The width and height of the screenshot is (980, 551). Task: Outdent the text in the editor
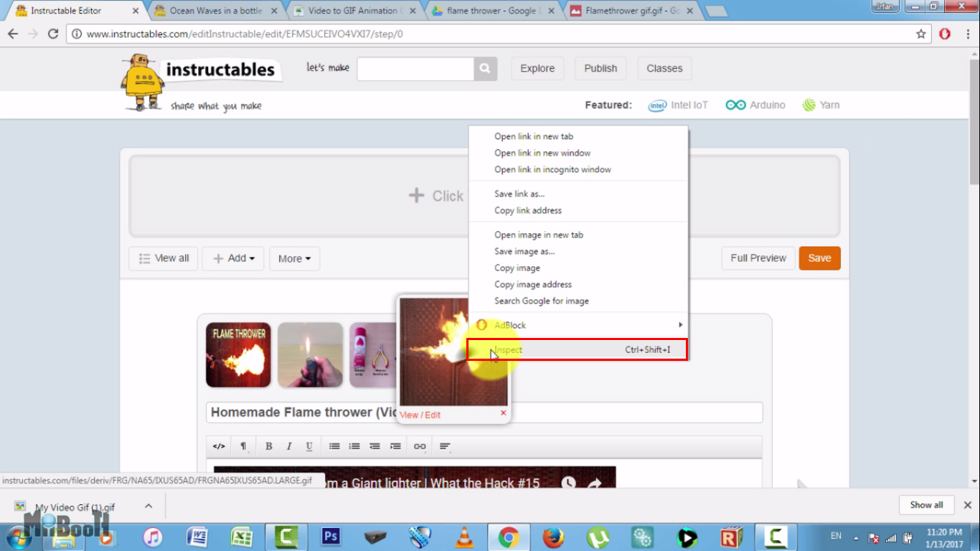374,446
